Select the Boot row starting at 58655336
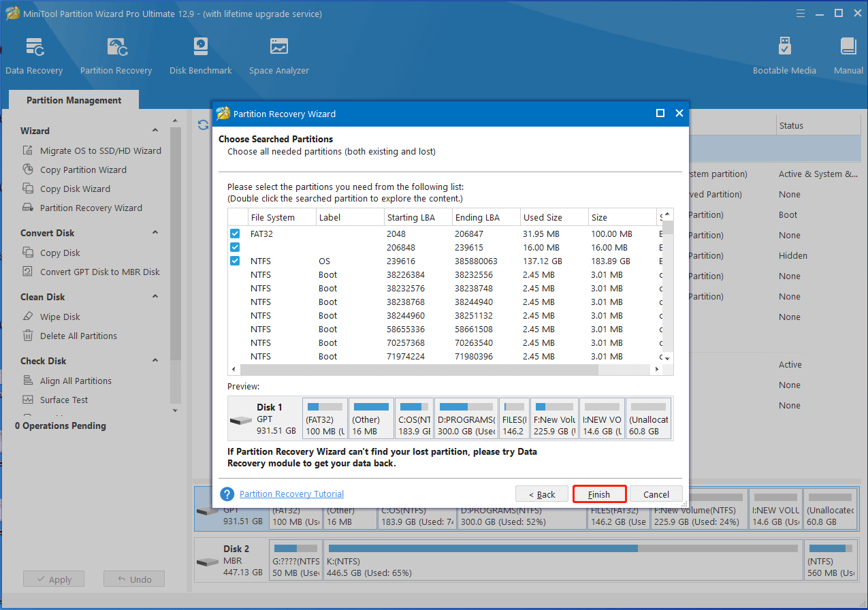This screenshot has height=610, width=868. click(445, 329)
